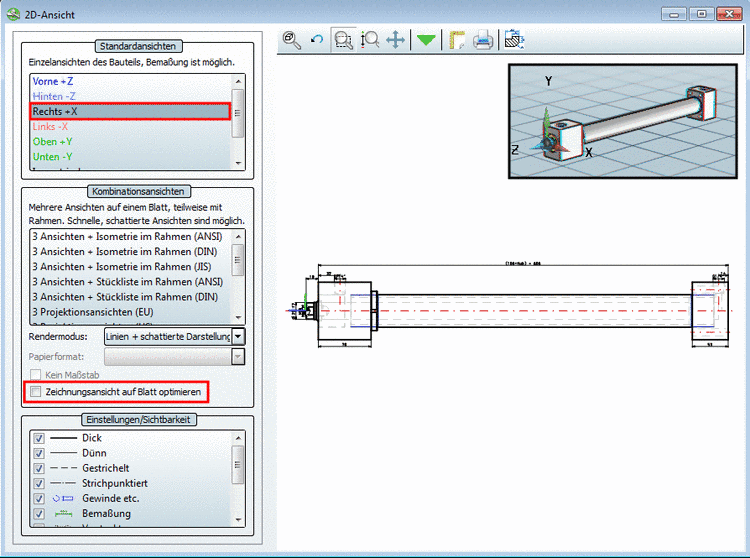Click Standardansichten list scroll-up arrow
The width and height of the screenshot is (750, 558).
coord(238,81)
